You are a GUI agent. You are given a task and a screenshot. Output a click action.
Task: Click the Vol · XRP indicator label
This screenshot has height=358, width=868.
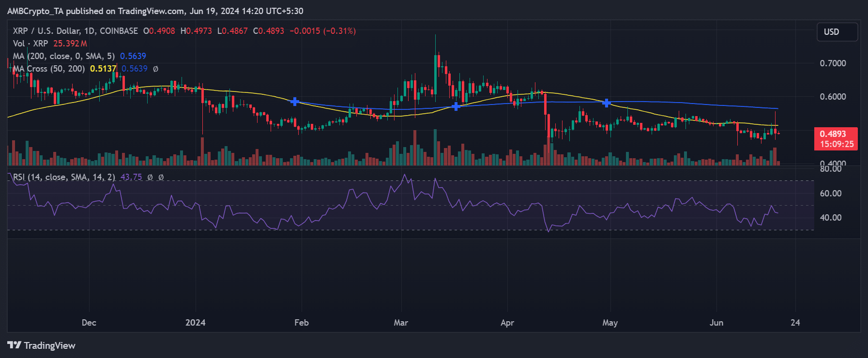[x=30, y=44]
